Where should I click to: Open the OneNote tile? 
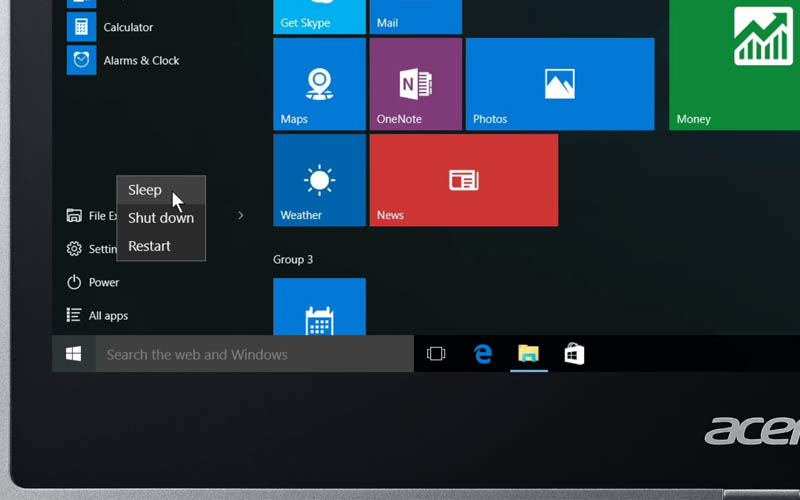[415, 84]
